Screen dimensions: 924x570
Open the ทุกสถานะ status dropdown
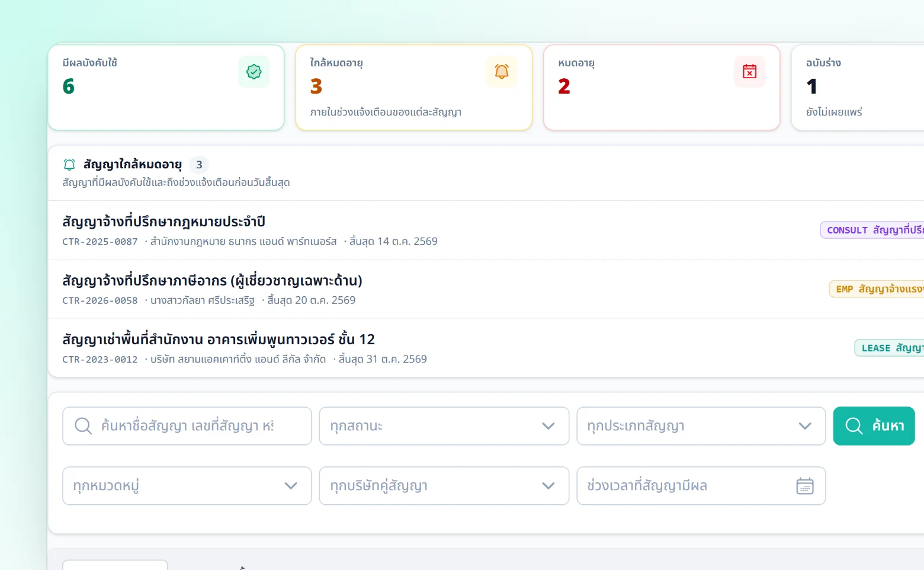pos(444,426)
